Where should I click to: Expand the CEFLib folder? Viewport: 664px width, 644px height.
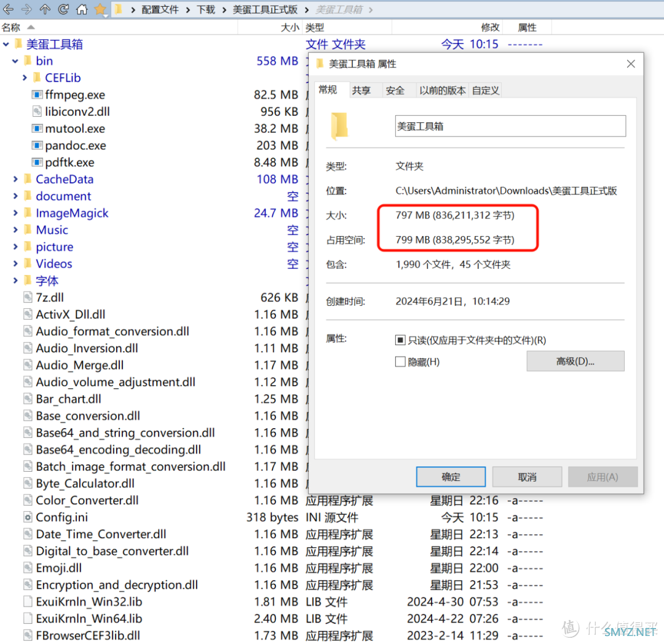[x=25, y=78]
